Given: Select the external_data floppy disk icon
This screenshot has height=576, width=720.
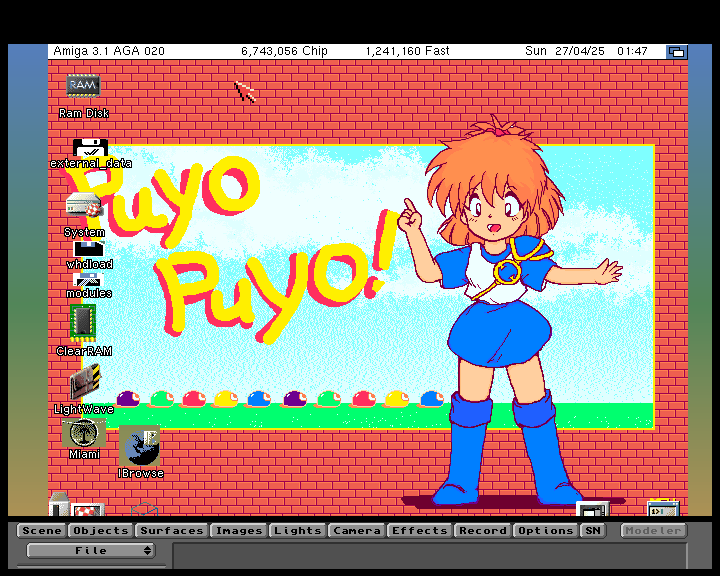Looking at the screenshot, I should (x=90, y=147).
